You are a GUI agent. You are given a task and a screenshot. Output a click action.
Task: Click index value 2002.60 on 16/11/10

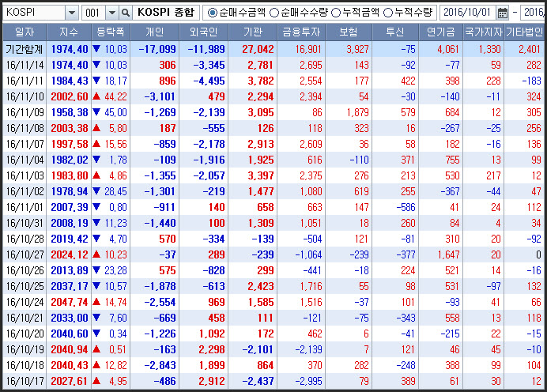pyautogui.click(x=70, y=96)
